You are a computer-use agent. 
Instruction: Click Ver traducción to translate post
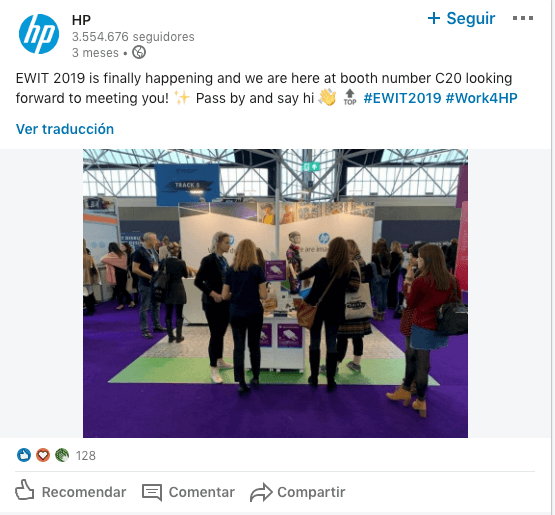pos(65,129)
